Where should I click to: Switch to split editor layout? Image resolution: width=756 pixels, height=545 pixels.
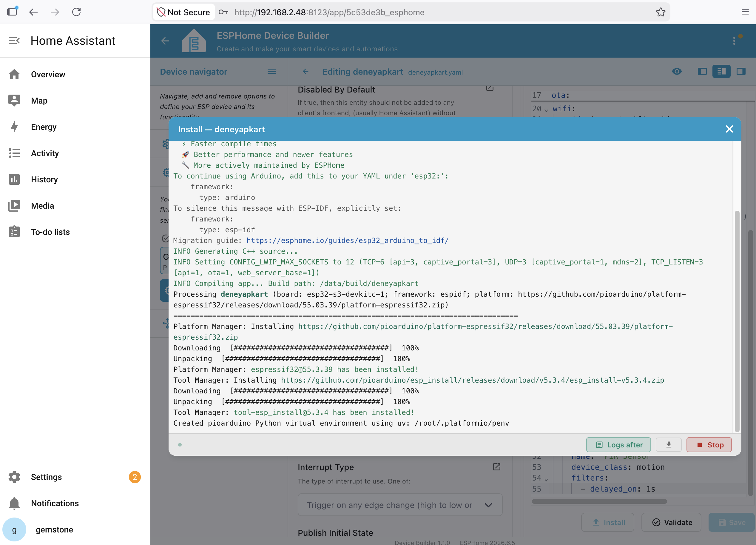click(x=721, y=71)
